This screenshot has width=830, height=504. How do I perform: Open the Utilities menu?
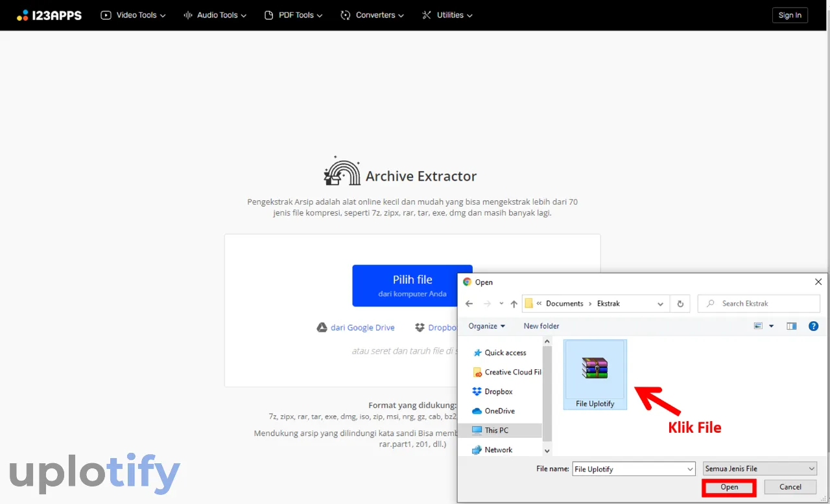447,15
